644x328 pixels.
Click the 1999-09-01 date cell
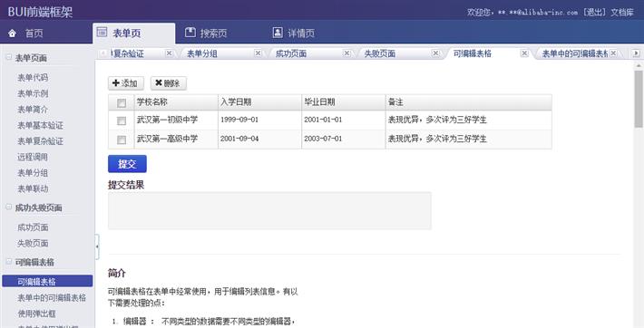(x=260, y=120)
